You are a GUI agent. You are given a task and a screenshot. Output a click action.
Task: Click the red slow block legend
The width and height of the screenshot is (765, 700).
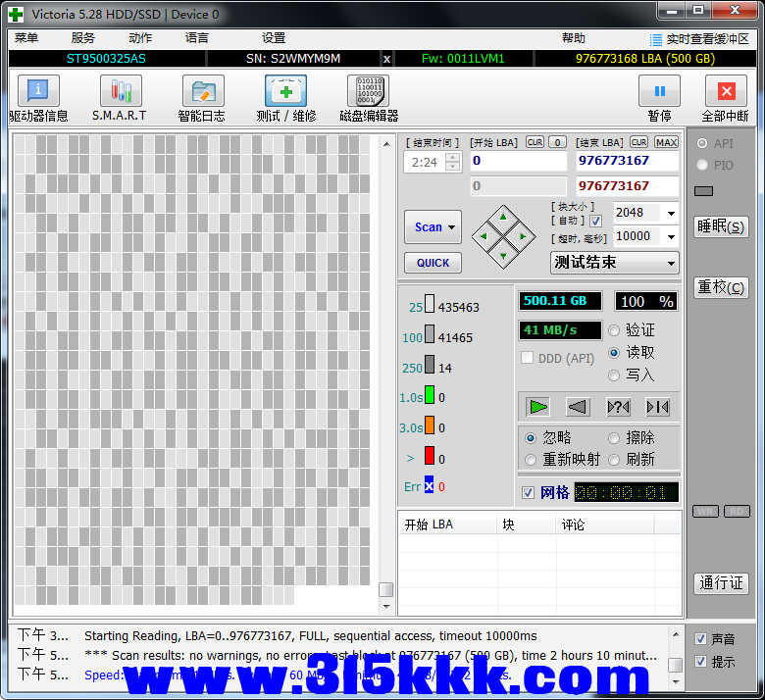tap(430, 455)
